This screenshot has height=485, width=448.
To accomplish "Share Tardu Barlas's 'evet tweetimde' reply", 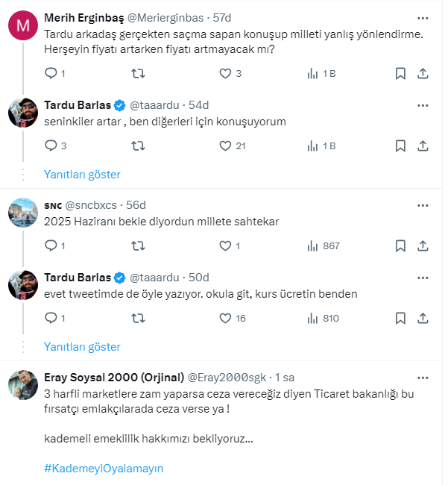I will tap(423, 318).
